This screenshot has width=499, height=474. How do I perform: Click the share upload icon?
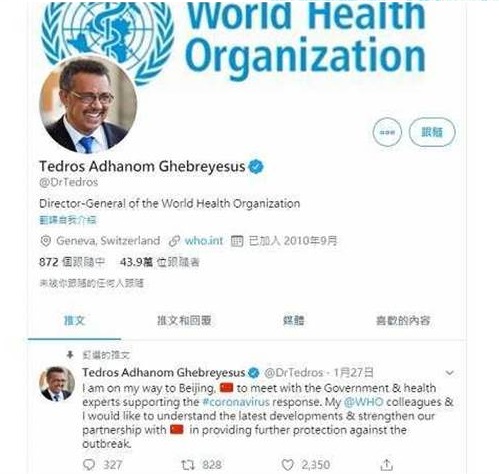387,464
